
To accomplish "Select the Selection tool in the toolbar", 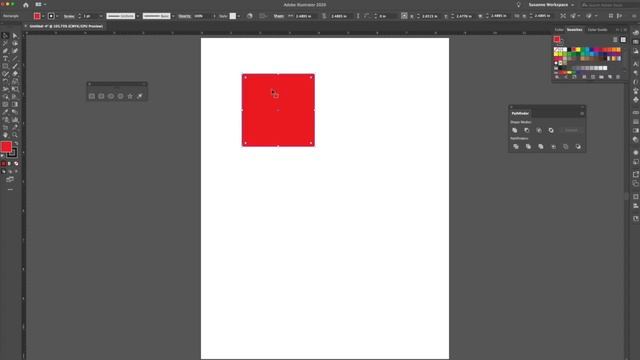I will click(5, 36).
